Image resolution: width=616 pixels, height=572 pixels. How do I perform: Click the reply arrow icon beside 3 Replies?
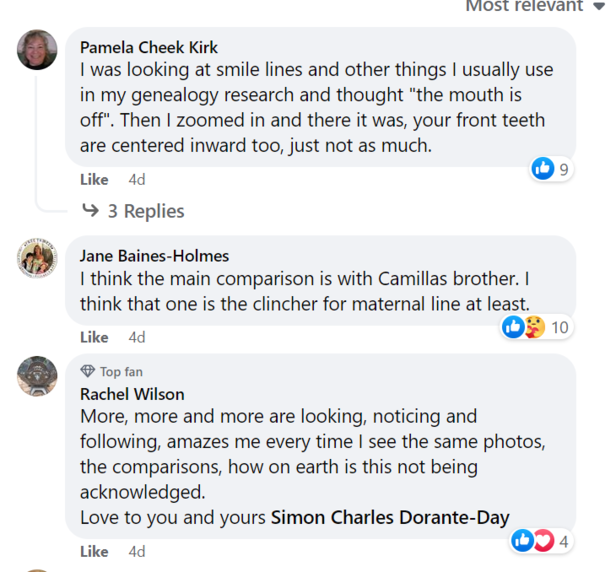90,211
